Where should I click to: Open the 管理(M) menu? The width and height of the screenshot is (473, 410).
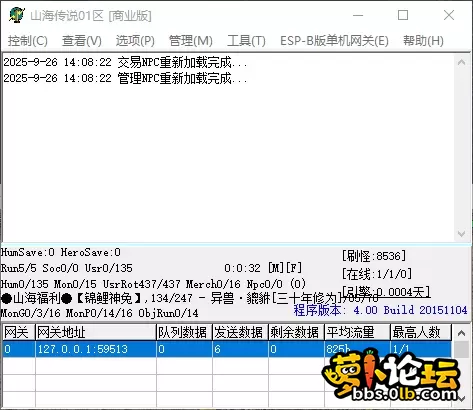(x=191, y=41)
